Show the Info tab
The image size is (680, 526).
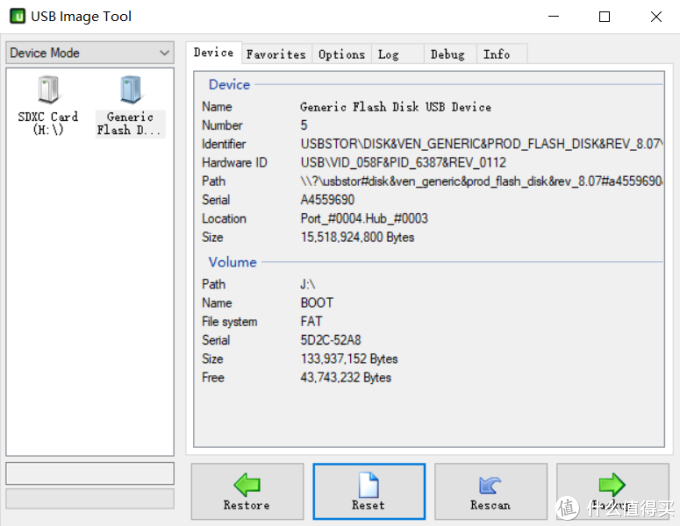coord(497,54)
